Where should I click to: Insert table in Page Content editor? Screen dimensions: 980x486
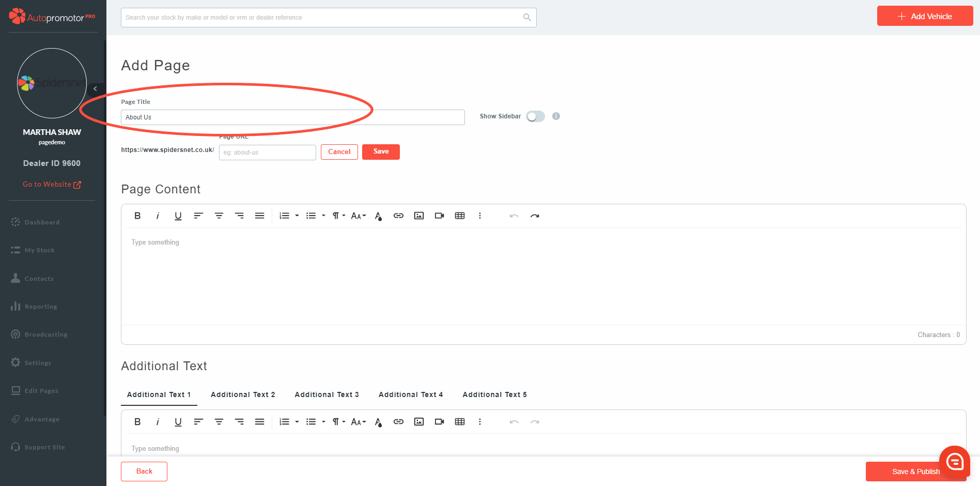(460, 216)
